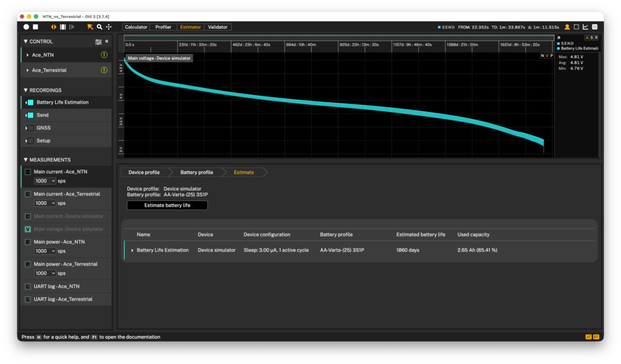Toggle Setup recording visibility checkbox
The image size is (621, 364).
point(30,141)
